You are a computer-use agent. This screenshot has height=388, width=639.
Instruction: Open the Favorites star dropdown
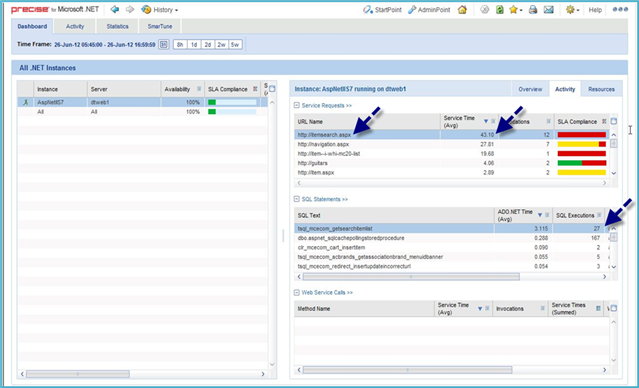516,10
